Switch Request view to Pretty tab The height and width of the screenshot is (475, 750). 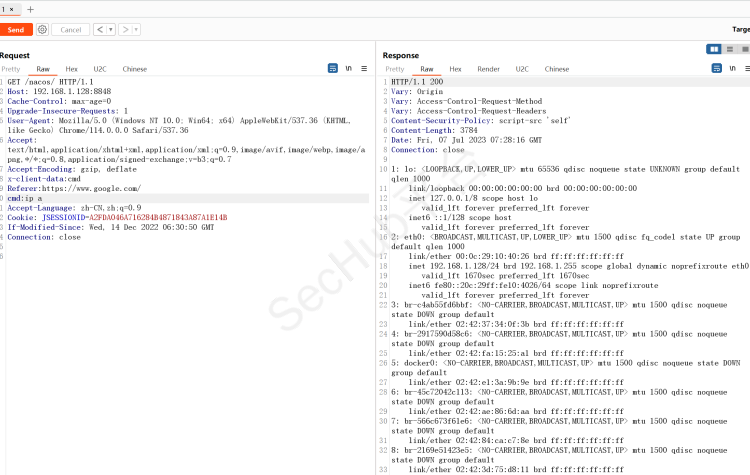click(10, 69)
